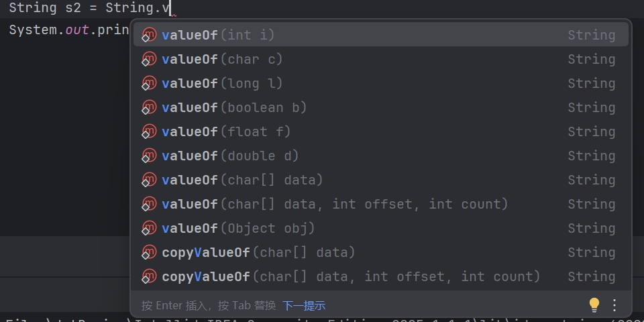Click the 下一提示 next tip link
Image resolution: width=644 pixels, height=322 pixels.
(x=304, y=306)
